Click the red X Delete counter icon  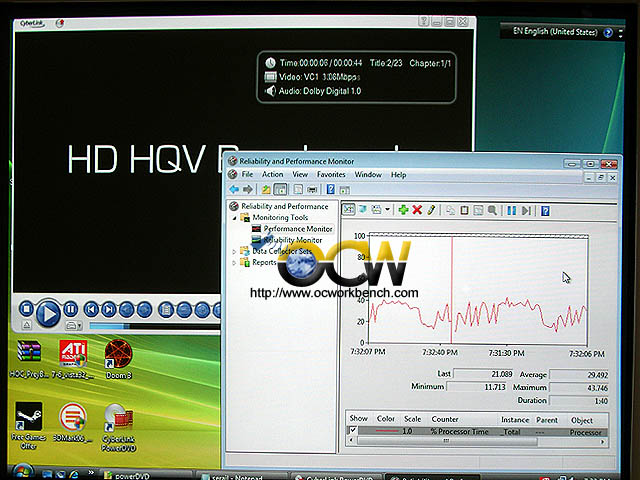point(417,210)
